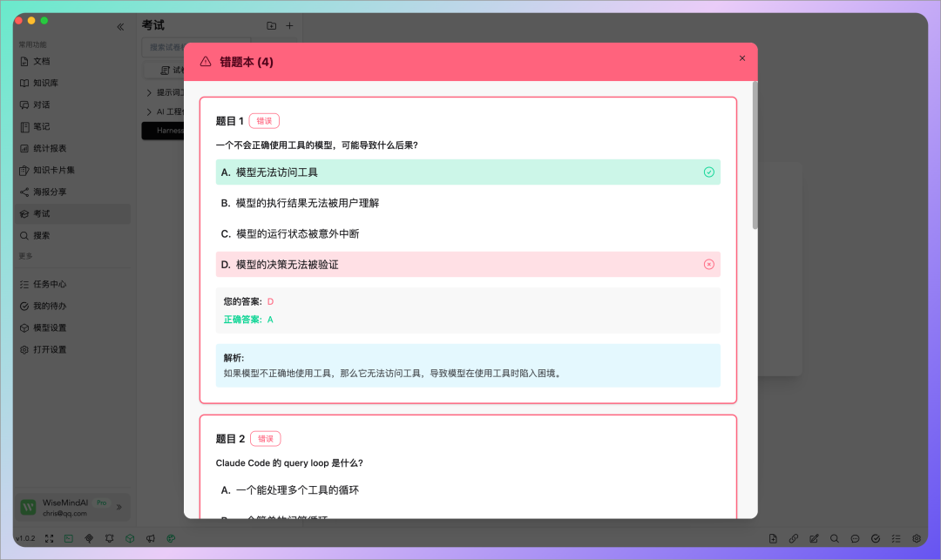This screenshot has width=941, height=560.
Task: Click the 您的答案: D line
Action: pos(248,301)
